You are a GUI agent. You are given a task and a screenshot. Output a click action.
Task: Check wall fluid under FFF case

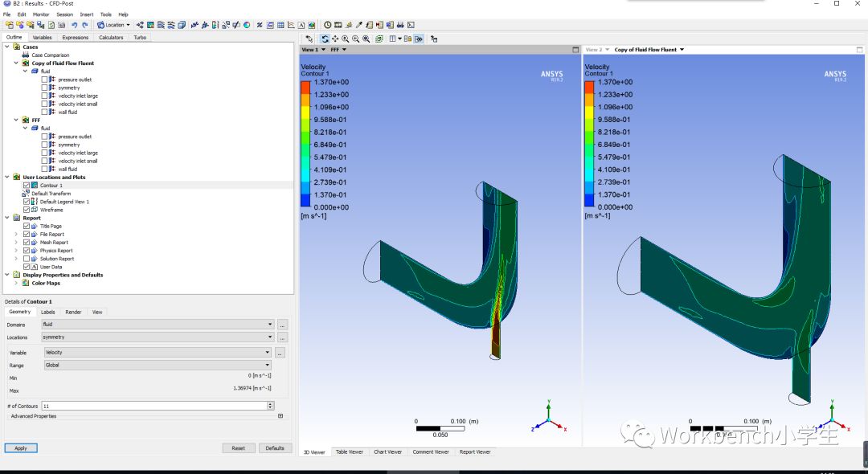click(x=44, y=170)
